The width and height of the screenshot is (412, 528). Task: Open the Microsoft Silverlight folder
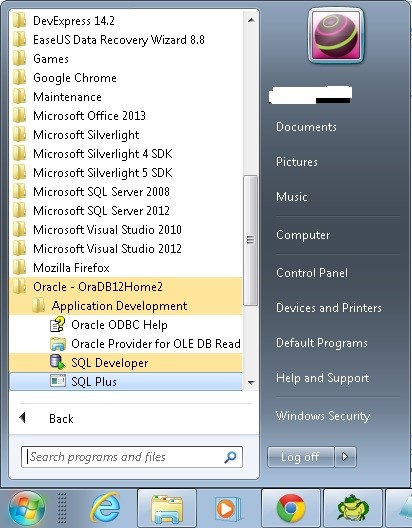tap(126, 135)
